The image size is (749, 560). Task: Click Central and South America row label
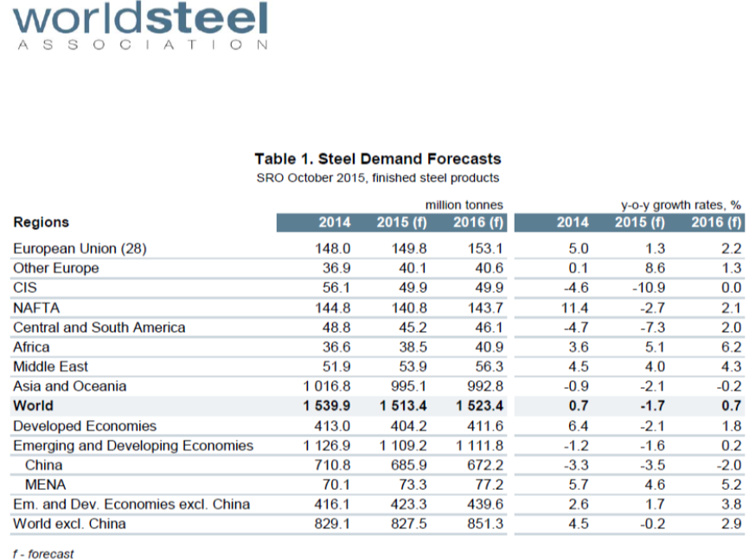[99, 328]
